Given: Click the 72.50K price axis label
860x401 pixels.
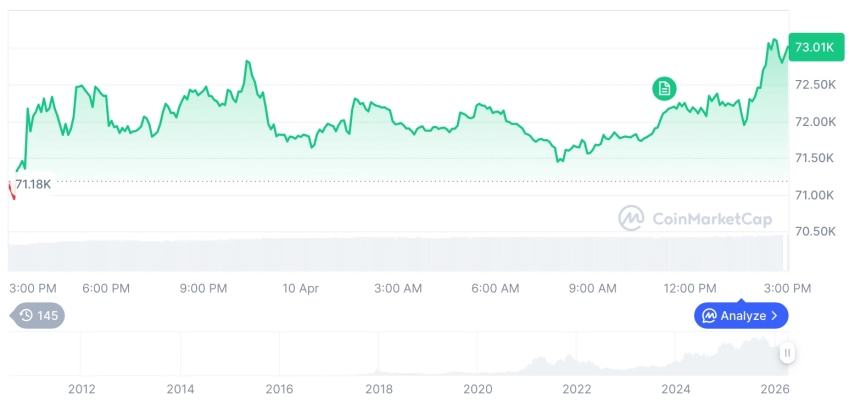Looking at the screenshot, I should [817, 85].
